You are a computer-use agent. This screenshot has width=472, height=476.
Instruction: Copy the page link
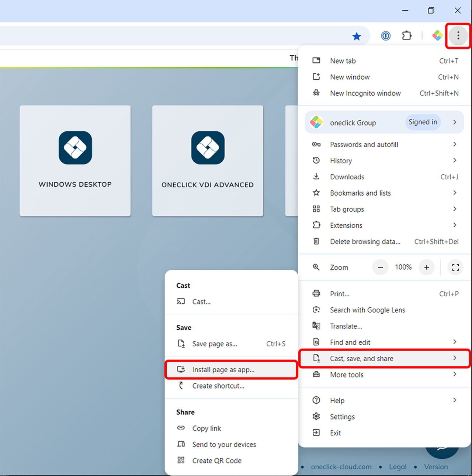(206, 428)
